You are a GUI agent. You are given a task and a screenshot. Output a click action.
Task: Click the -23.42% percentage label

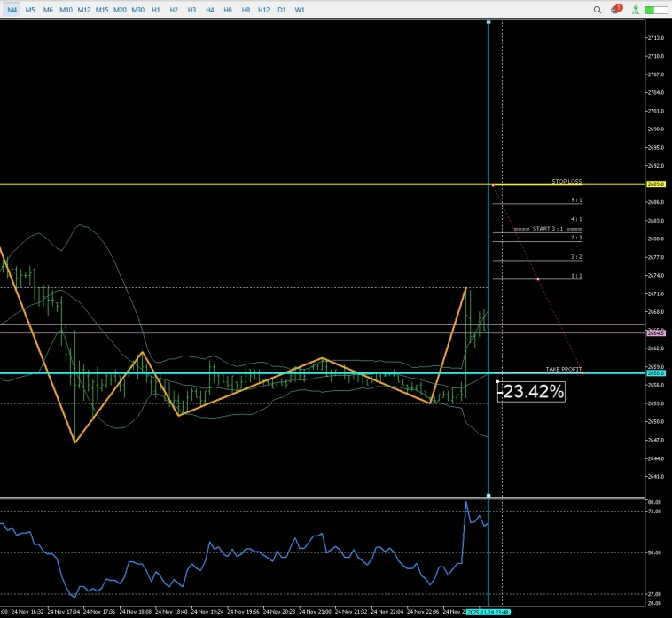[531, 391]
